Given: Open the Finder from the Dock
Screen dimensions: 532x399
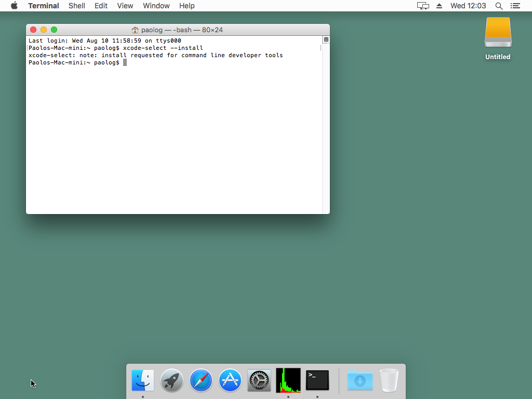Looking at the screenshot, I should (142, 380).
